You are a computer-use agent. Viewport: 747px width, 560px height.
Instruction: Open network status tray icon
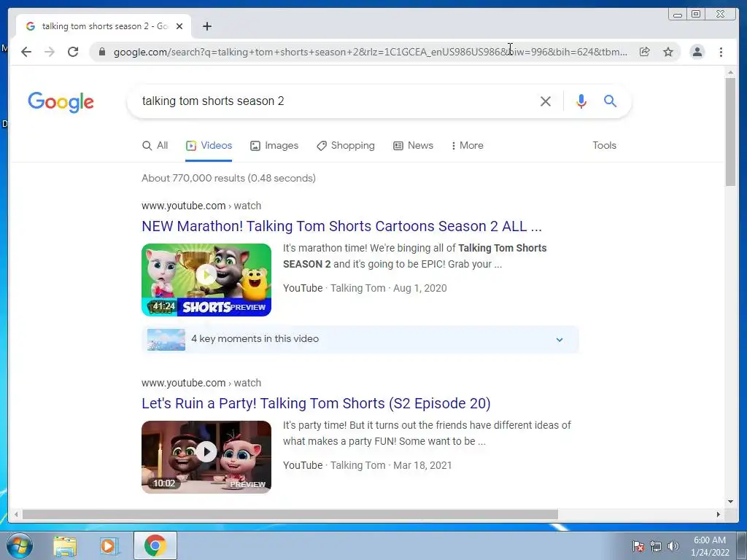tap(656, 546)
